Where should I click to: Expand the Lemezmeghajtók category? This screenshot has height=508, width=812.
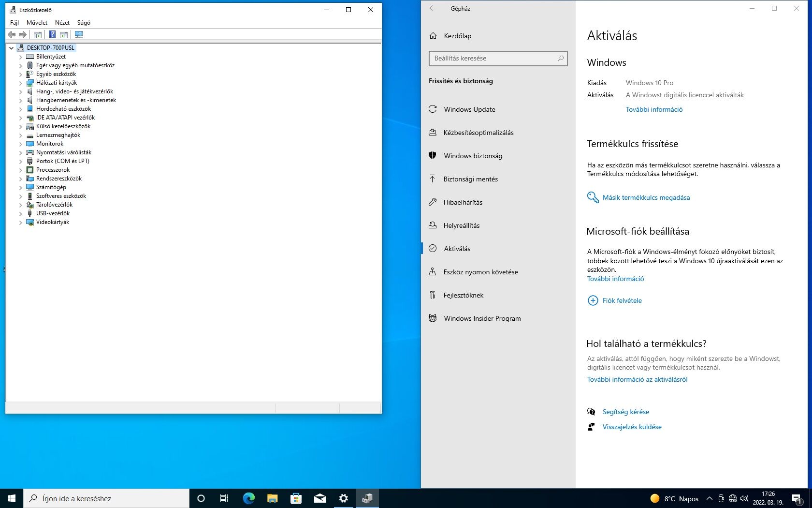click(20, 135)
